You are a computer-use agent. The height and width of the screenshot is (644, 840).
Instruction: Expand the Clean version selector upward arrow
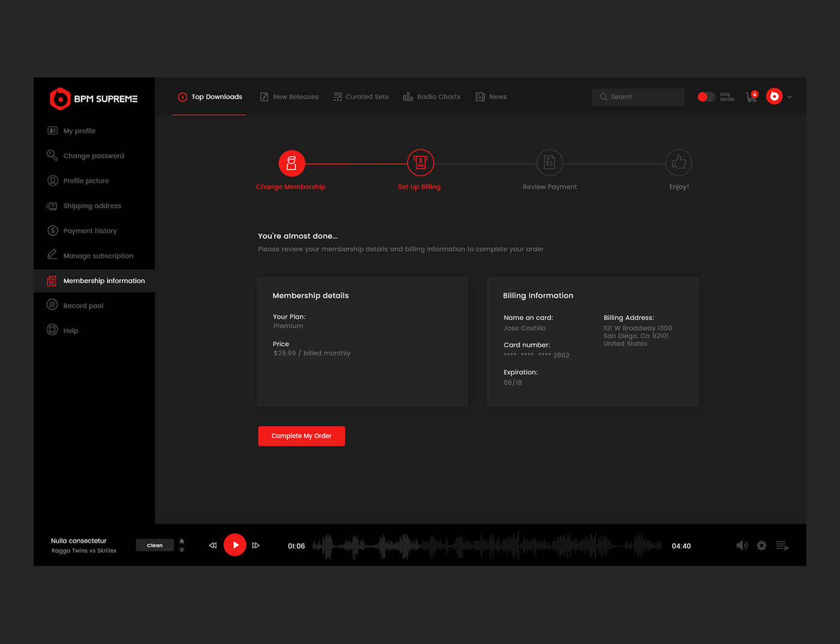point(181,541)
